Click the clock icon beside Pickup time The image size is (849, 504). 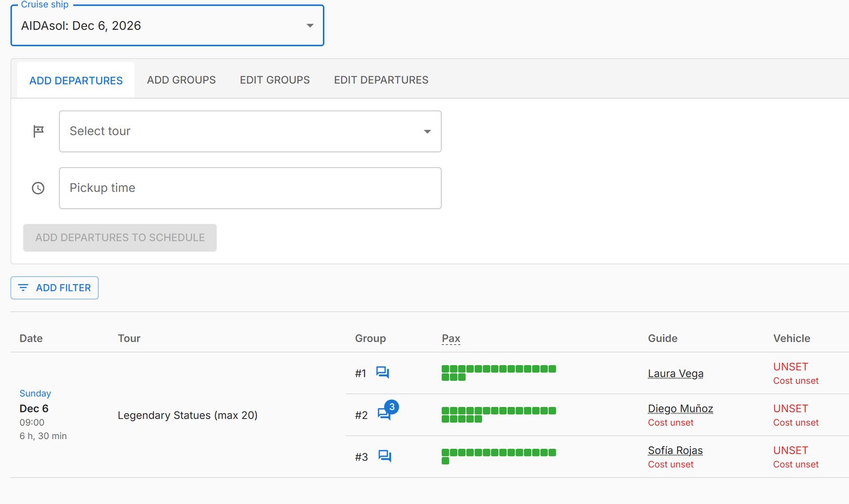tap(38, 188)
